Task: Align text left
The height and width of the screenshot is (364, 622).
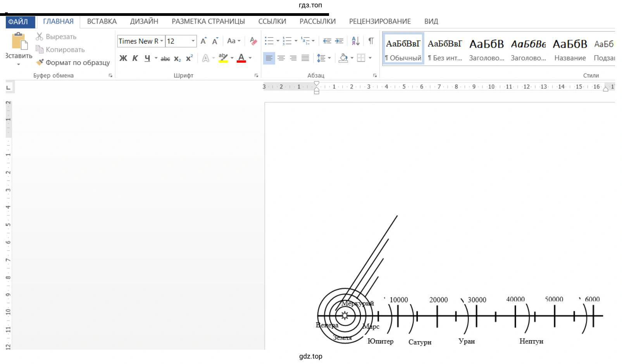Action: click(269, 58)
